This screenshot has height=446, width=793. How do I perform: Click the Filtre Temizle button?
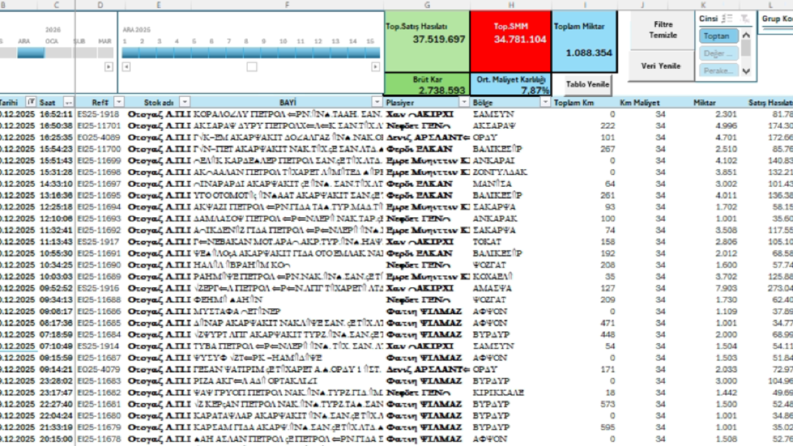pos(662,30)
